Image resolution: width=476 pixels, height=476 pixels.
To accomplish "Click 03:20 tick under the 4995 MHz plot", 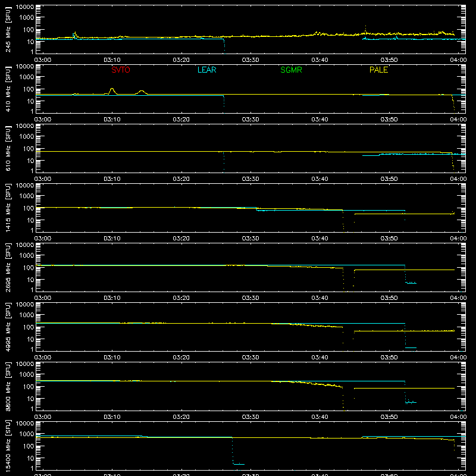I will tap(181, 358).
